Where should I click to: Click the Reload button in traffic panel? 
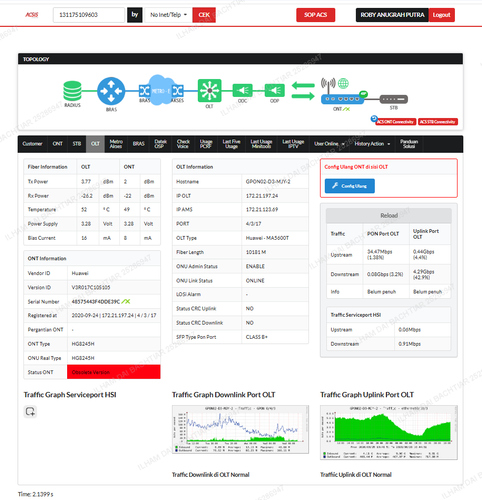[x=389, y=216]
